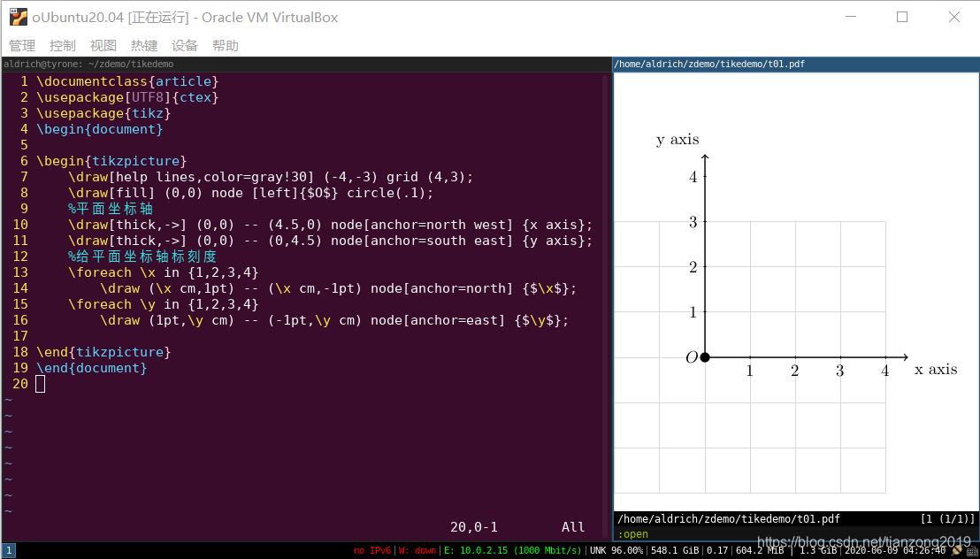Click the y-axis tick label 3
The image size is (980, 559).
tap(693, 222)
